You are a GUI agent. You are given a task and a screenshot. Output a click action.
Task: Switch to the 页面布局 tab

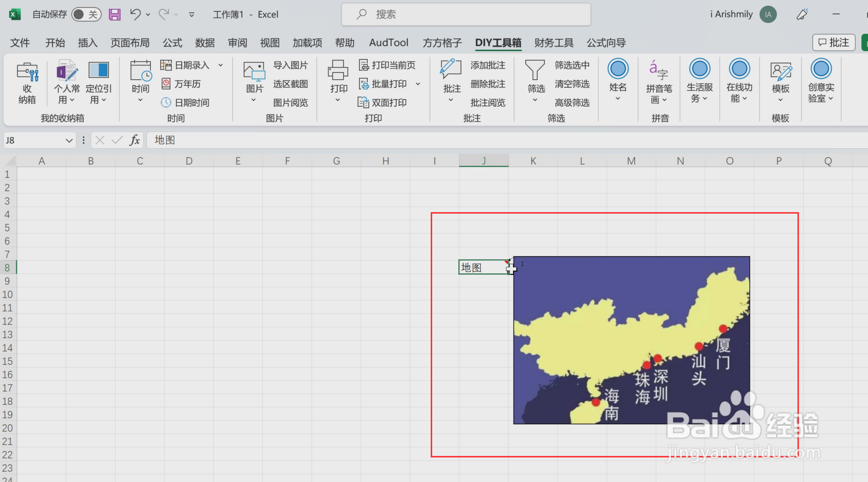coord(130,43)
